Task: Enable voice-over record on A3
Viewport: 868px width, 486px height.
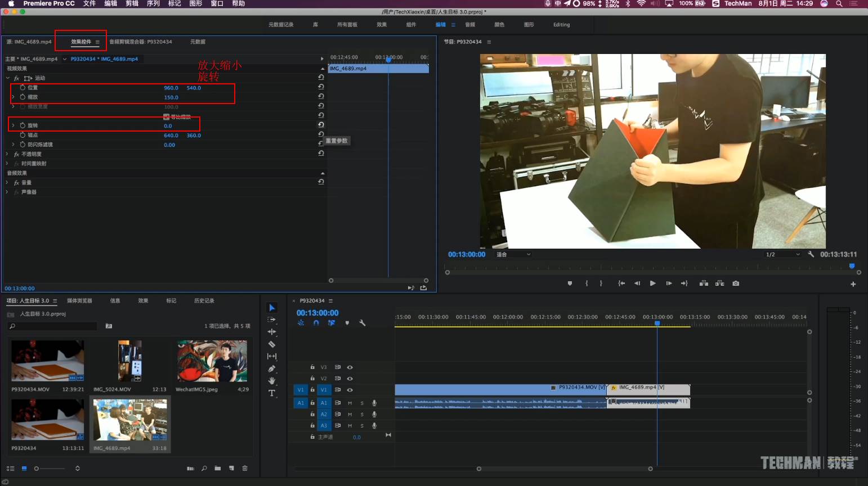Action: coord(374,426)
